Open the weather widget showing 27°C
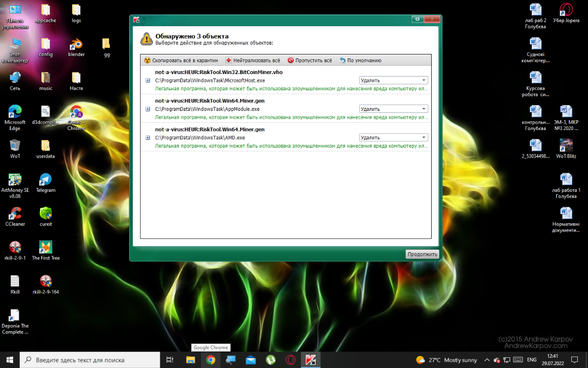 click(x=446, y=360)
